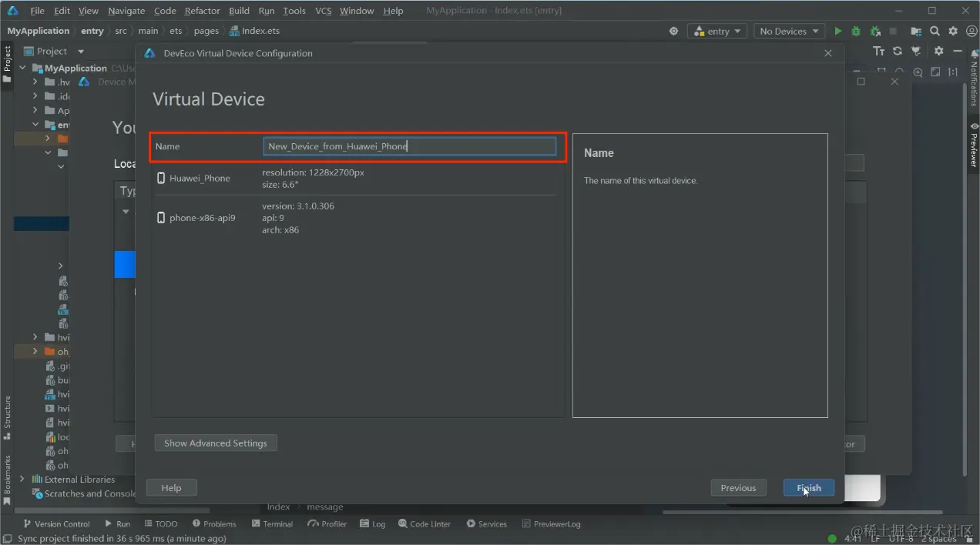980x545 pixels.
Task: Click the previewer zoom-in magnifier icon
Action: (918, 72)
